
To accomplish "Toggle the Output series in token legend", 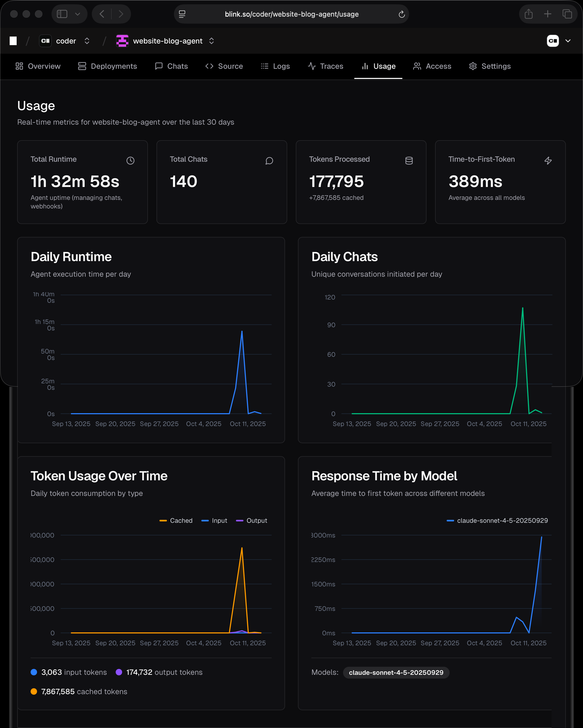I will (x=252, y=520).
